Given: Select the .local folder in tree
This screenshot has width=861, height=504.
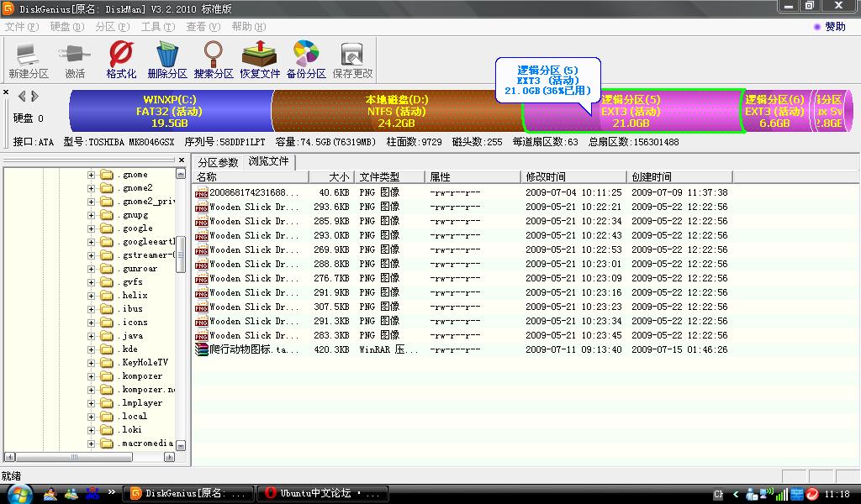Looking at the screenshot, I should coord(132,417).
